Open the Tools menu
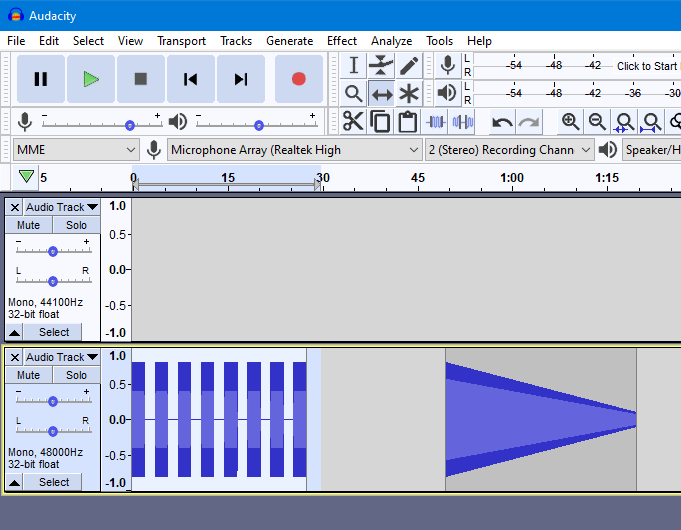681x530 pixels. 440,41
